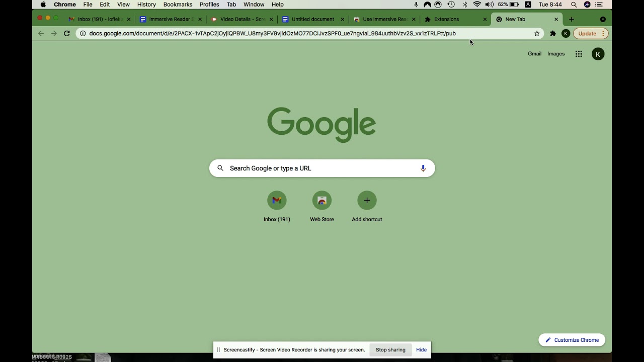Open the Google account K avatar
644x362 pixels.
[x=598, y=54]
